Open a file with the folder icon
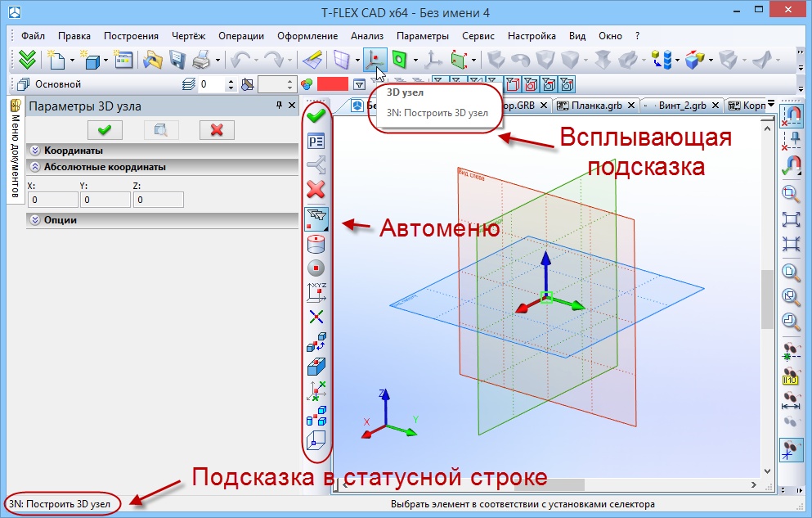Viewport: 812px width, 518px height. point(152,60)
